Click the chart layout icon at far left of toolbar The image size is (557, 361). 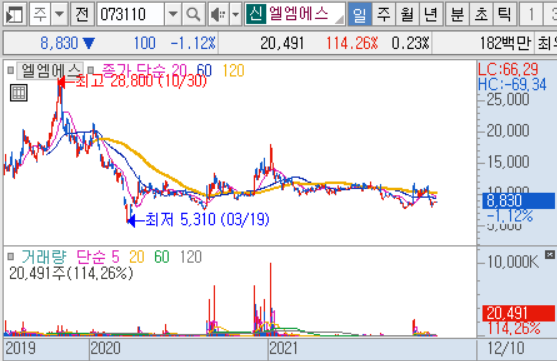coord(14,14)
